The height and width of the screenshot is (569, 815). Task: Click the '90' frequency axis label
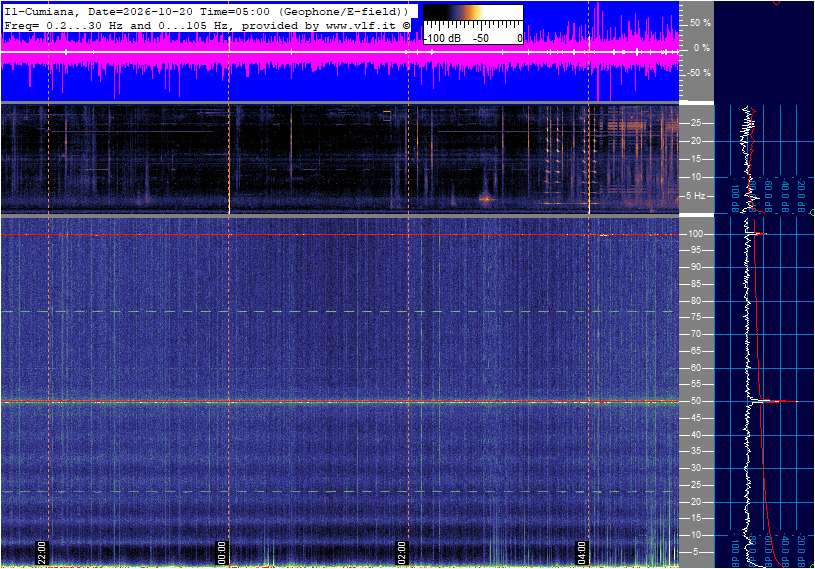point(695,267)
